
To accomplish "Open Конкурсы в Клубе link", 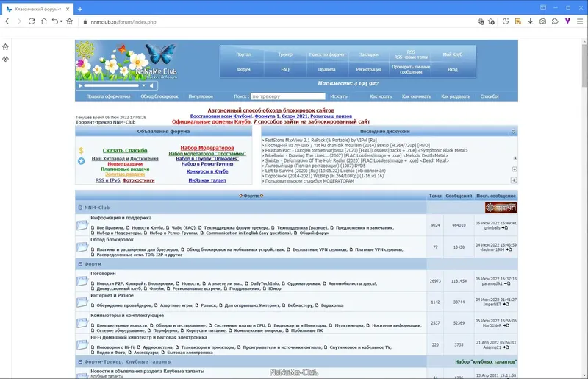I will (x=207, y=171).
